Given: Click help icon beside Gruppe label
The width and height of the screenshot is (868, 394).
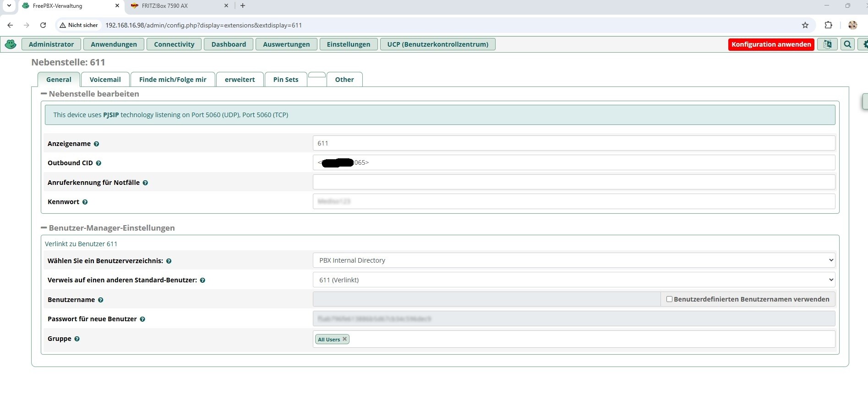Looking at the screenshot, I should (x=77, y=339).
